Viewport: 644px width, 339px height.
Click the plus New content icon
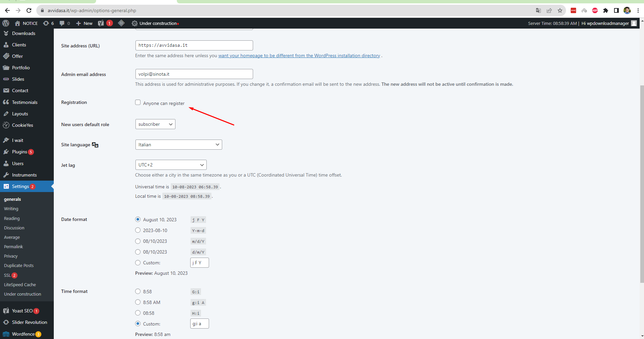78,23
